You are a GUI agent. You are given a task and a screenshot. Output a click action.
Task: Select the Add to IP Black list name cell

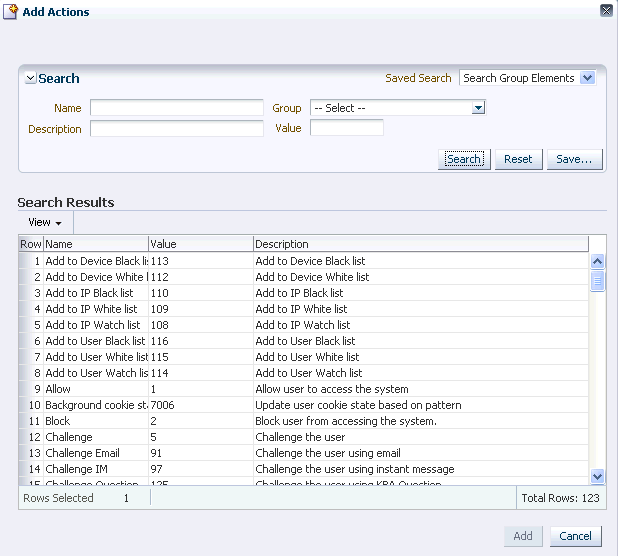tap(96, 293)
